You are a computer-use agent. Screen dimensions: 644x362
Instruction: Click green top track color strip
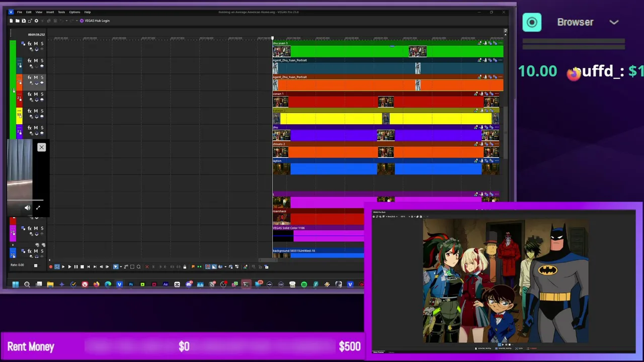tap(13, 90)
